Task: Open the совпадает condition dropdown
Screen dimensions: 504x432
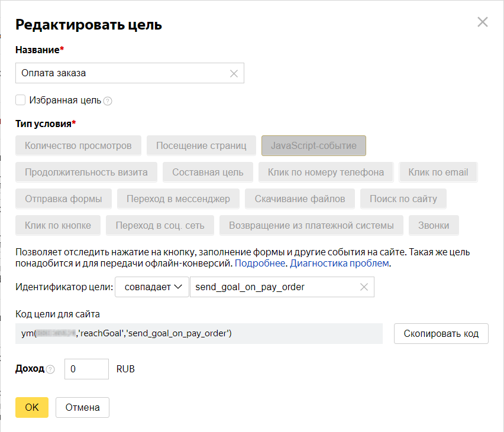Action: click(151, 287)
